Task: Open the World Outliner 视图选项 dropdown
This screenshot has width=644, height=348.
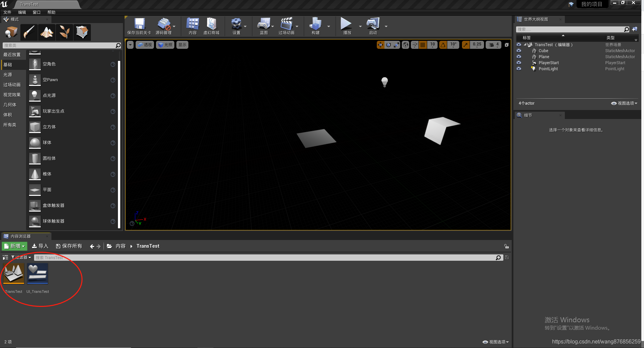Action: coord(624,103)
